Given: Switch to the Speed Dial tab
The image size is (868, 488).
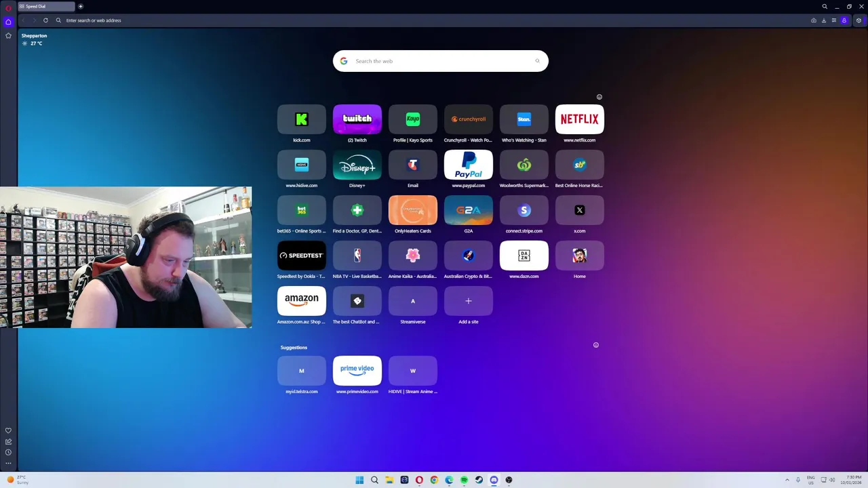Looking at the screenshot, I should [x=45, y=6].
